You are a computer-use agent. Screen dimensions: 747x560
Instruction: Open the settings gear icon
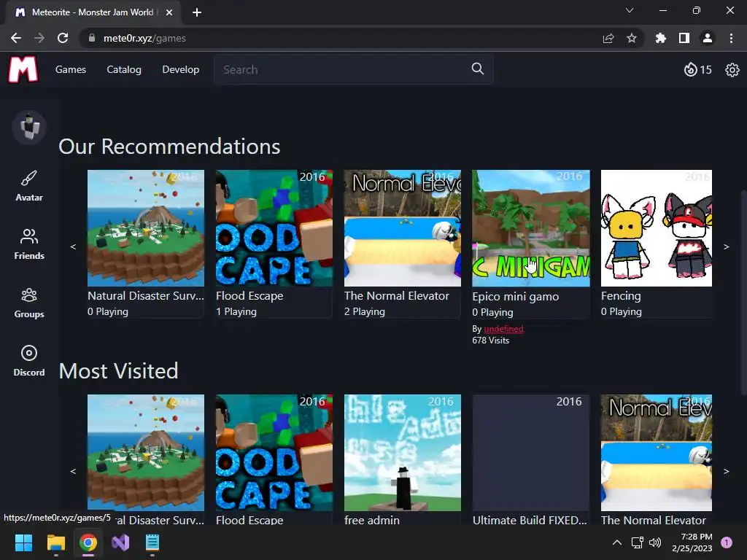click(x=732, y=70)
